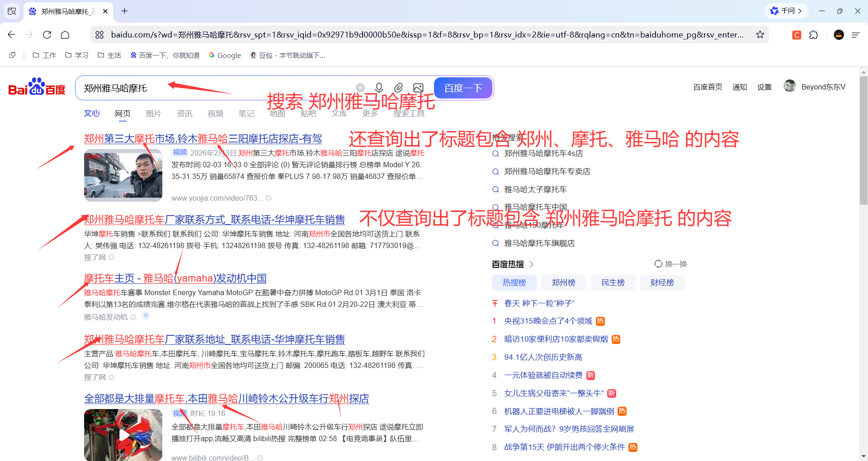
Task: Open the tab search icon at top left
Action: [x=12, y=11]
